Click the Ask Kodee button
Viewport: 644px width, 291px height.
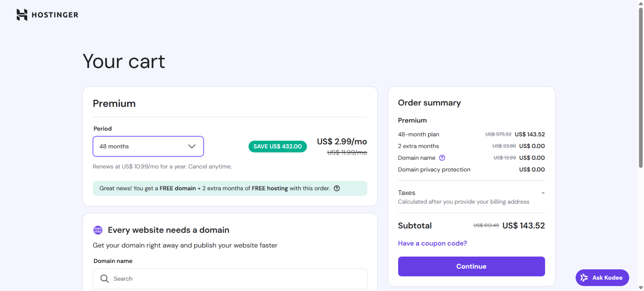point(602,278)
